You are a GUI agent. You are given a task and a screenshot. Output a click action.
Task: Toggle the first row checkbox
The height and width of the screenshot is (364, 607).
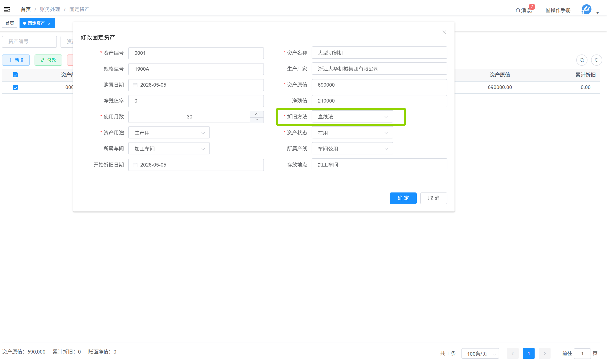point(15,87)
